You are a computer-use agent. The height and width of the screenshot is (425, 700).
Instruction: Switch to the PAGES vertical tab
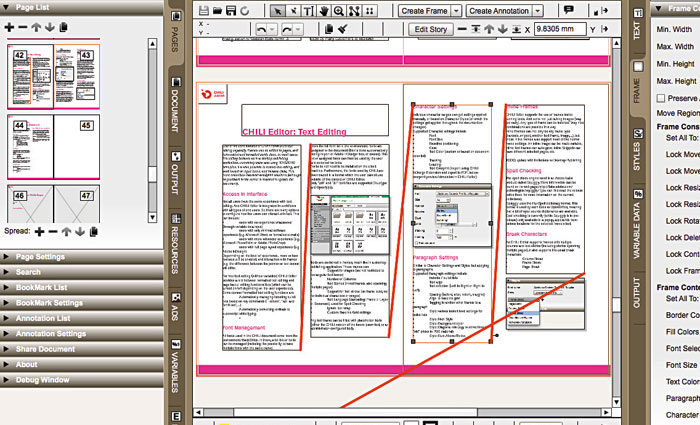point(175,34)
